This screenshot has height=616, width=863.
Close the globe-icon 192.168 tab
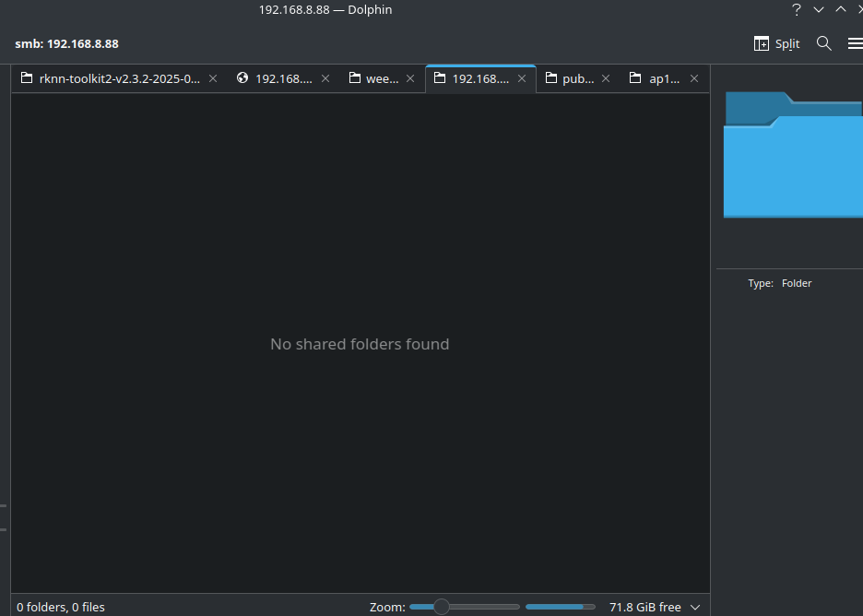325,78
